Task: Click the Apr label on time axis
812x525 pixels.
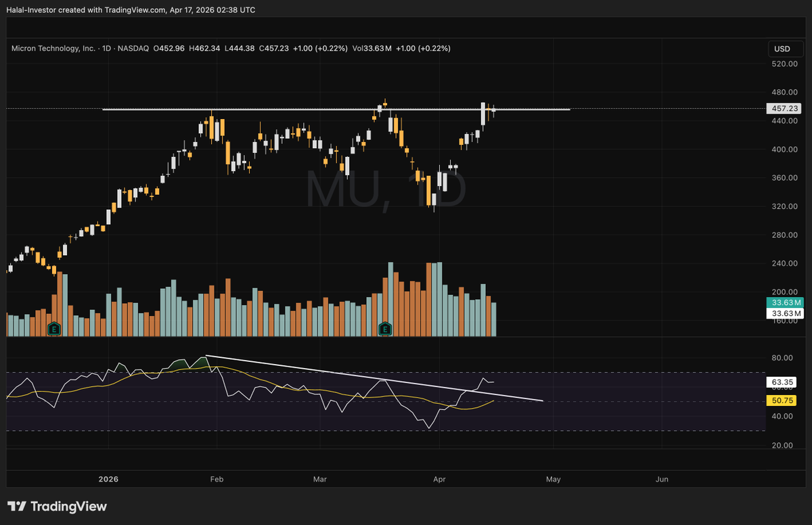Action: [x=439, y=479]
